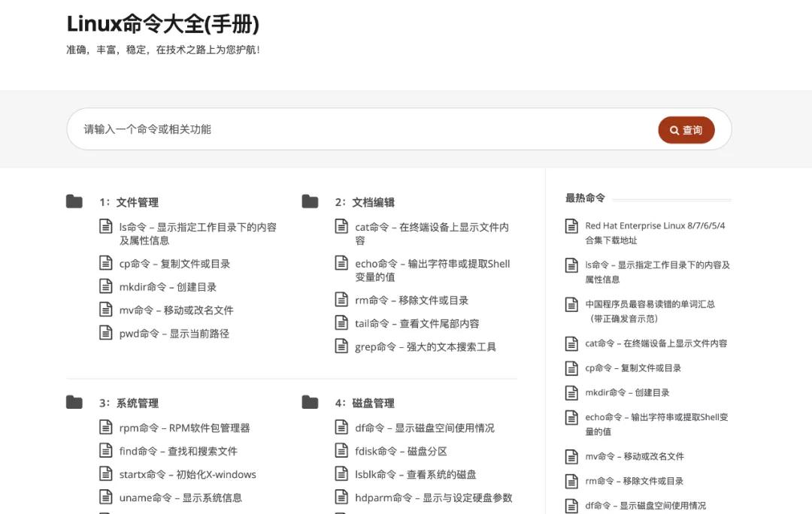Click document icon next to grep命令

click(x=341, y=346)
